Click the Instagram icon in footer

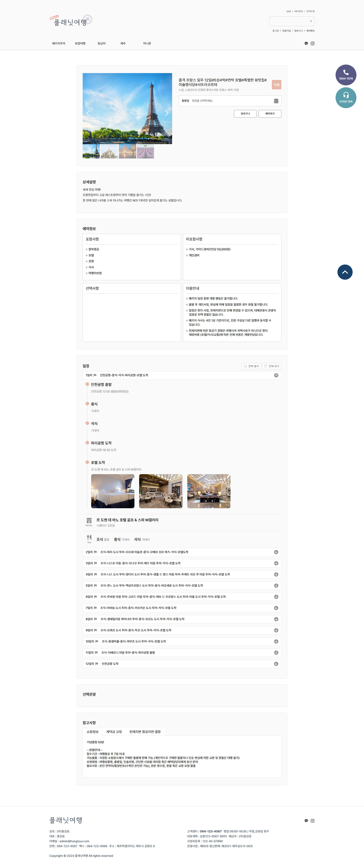coord(312,820)
